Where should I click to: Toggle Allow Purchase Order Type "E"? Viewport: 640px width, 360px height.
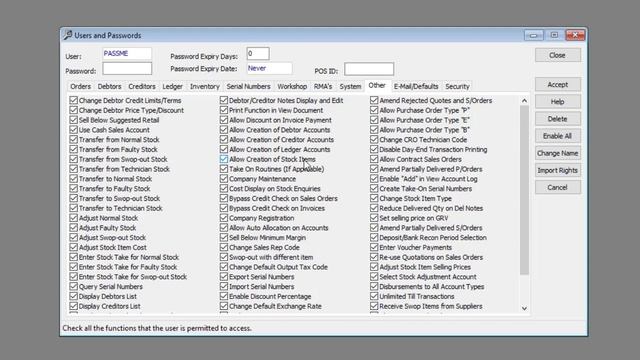[x=374, y=120]
